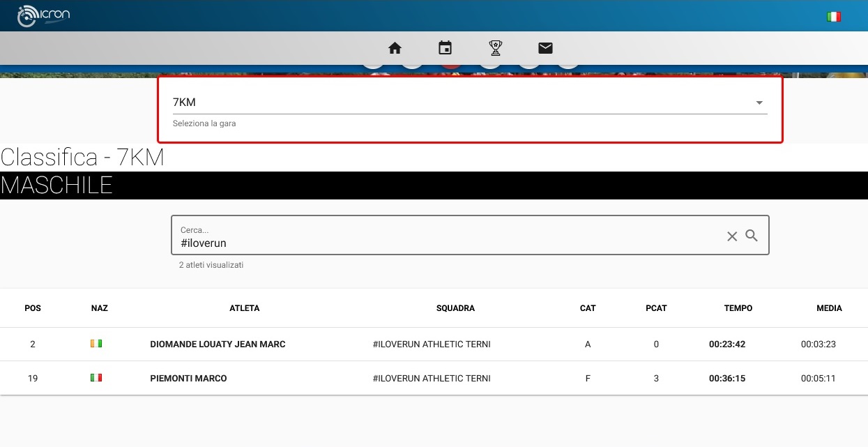868x447 pixels.
Task: Sort by the TEMPO column header
Action: [x=738, y=308]
